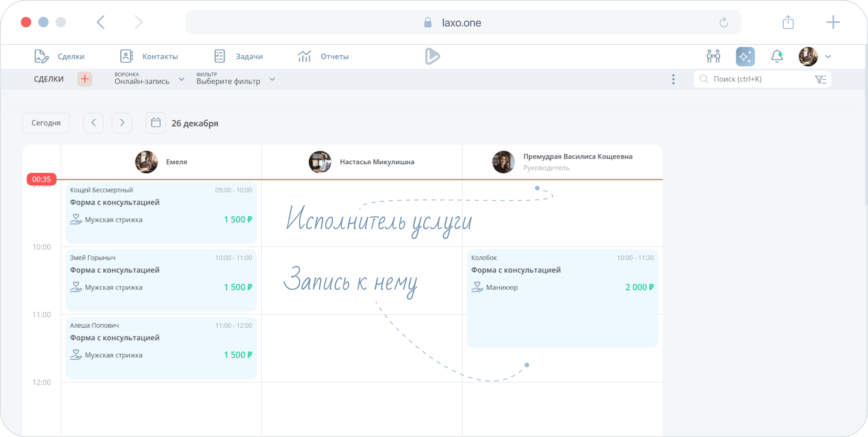Click the search filter icon
868x437 pixels.
[820, 79]
